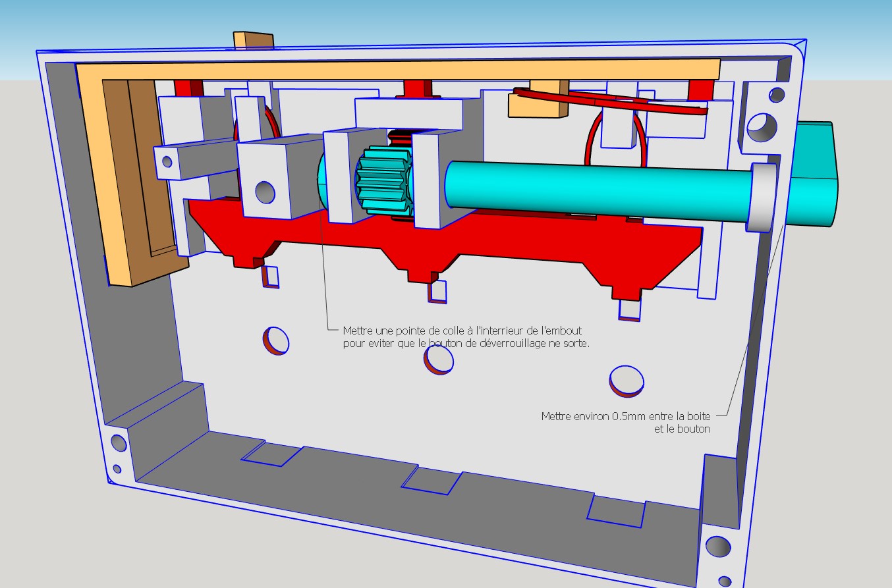Select the orange block beside the red curved strip
The height and width of the screenshot is (588, 892).
tap(538, 97)
